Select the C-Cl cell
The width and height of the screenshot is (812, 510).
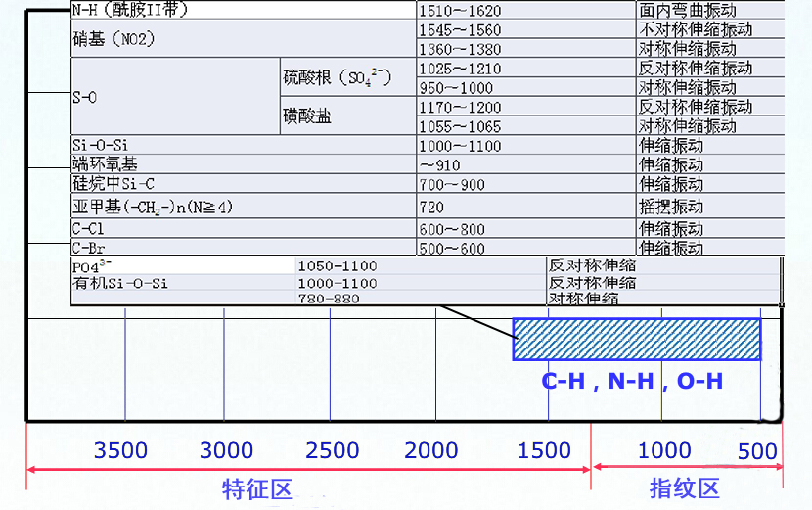244,228
